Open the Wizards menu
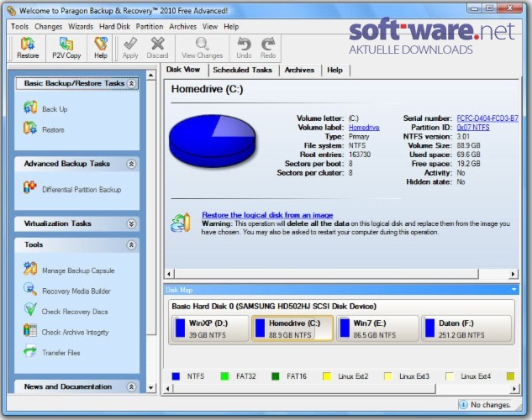This screenshot has height=420, width=532. (81, 26)
